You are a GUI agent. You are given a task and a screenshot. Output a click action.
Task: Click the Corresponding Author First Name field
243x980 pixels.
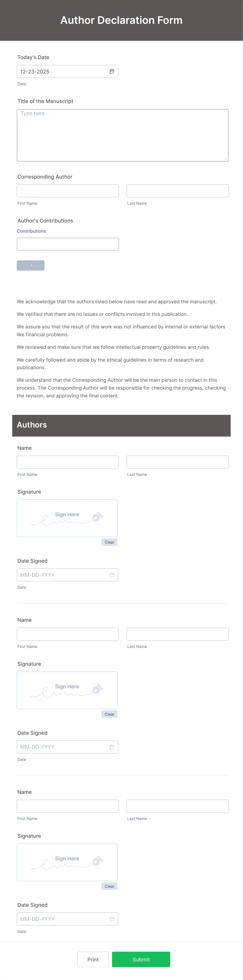click(x=68, y=190)
